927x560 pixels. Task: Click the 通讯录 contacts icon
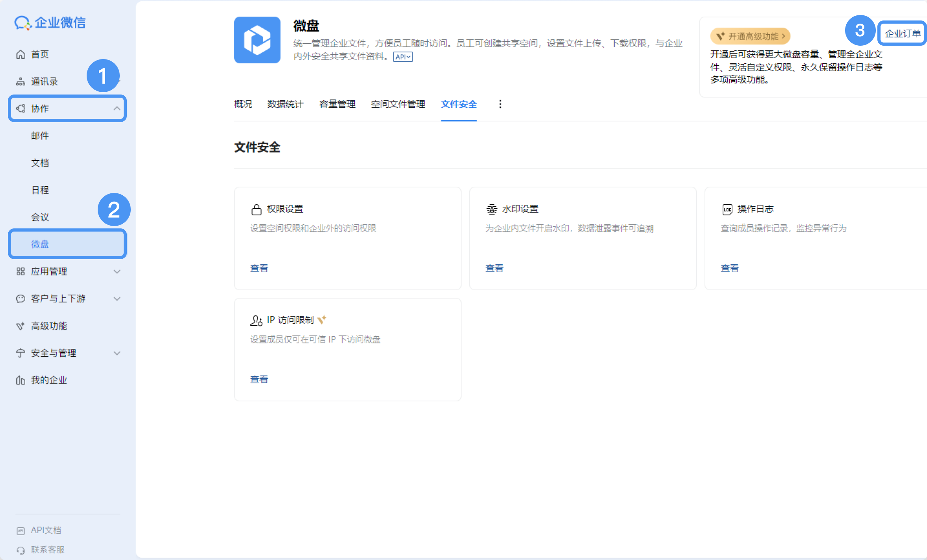[20, 82]
